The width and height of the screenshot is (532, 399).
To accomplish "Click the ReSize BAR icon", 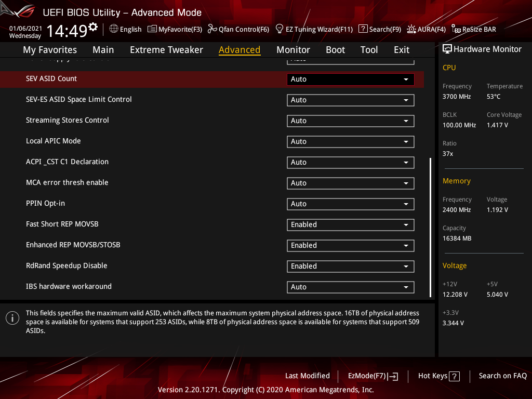I will coord(456,29).
